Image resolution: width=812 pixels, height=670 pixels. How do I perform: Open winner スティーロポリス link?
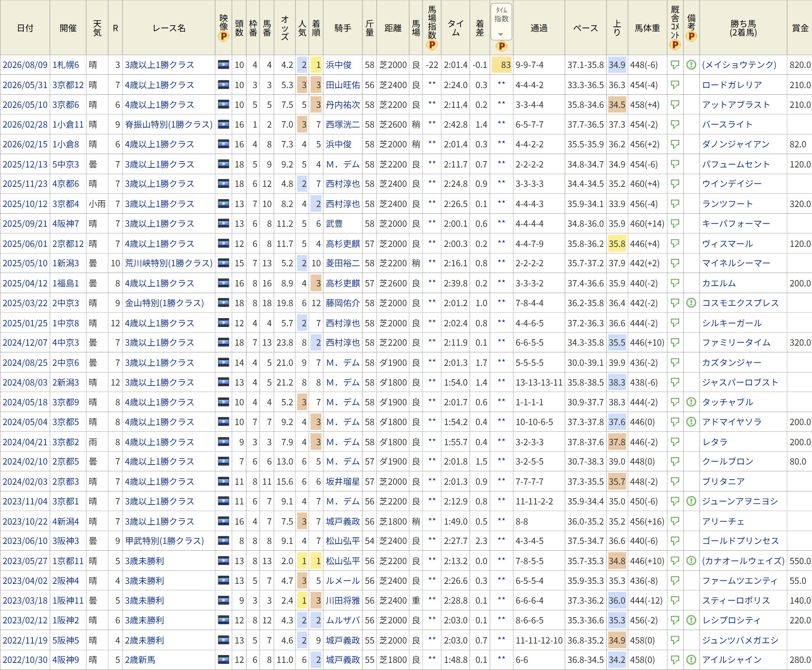click(736, 600)
